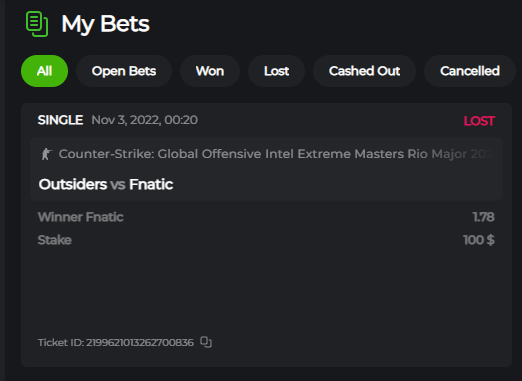Click the 1.78 odds value
Image resolution: width=522 pixels, height=381 pixels.
pos(484,217)
